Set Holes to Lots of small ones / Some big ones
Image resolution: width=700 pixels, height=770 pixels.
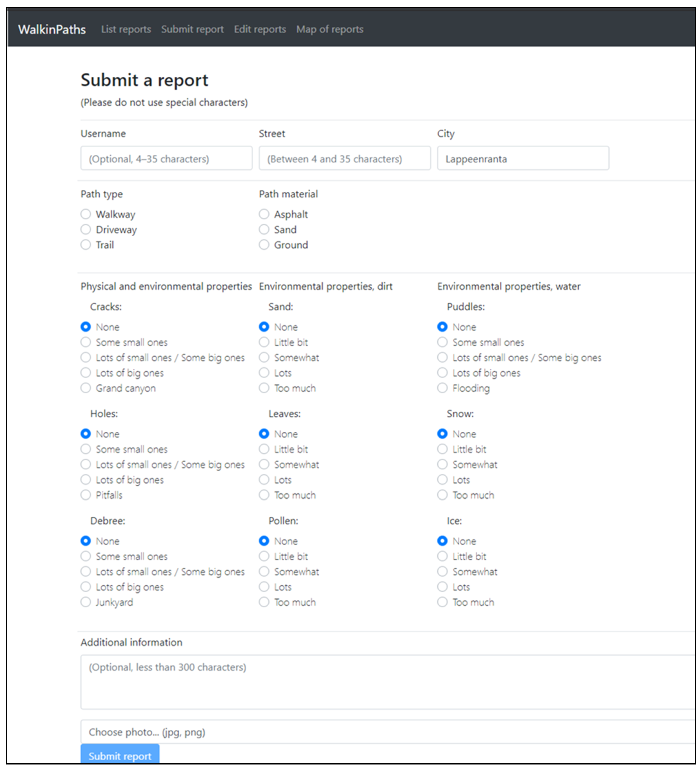click(x=86, y=464)
